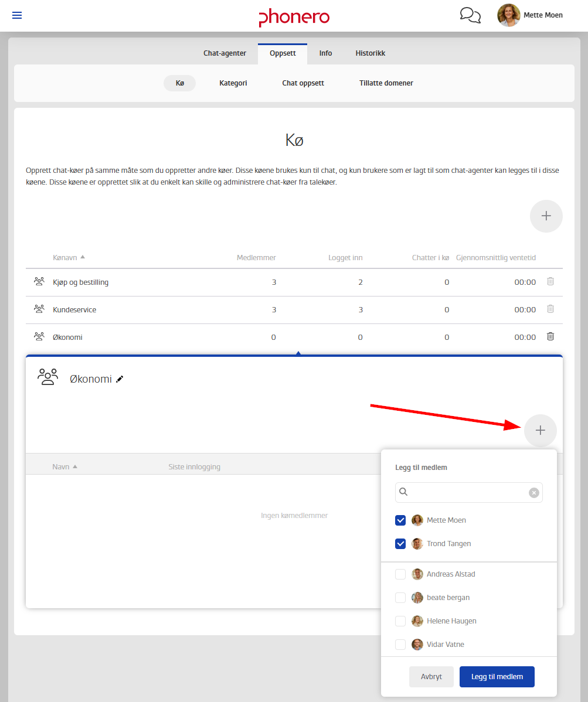Viewport: 588px width, 702px height.
Task: Uncheck Mette Moen checkbox
Action: pos(400,520)
